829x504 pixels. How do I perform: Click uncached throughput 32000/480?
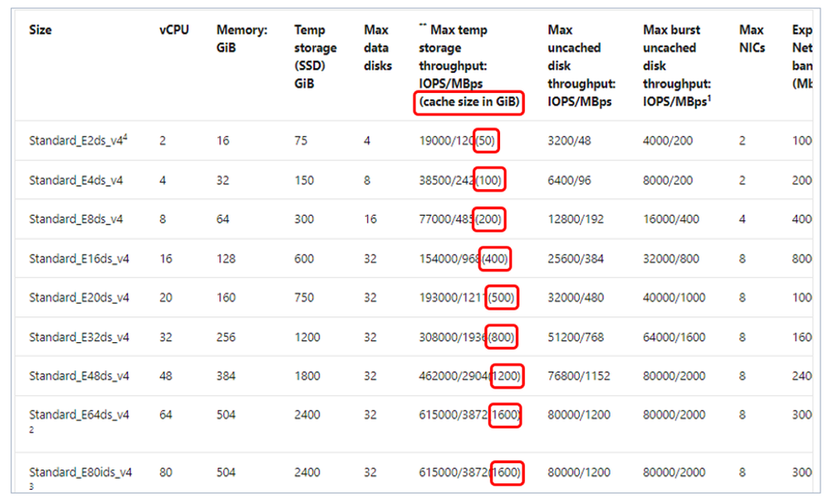(576, 298)
